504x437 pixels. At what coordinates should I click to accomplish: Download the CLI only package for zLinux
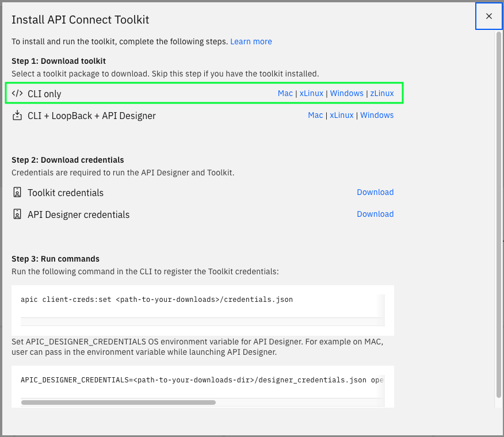point(381,93)
